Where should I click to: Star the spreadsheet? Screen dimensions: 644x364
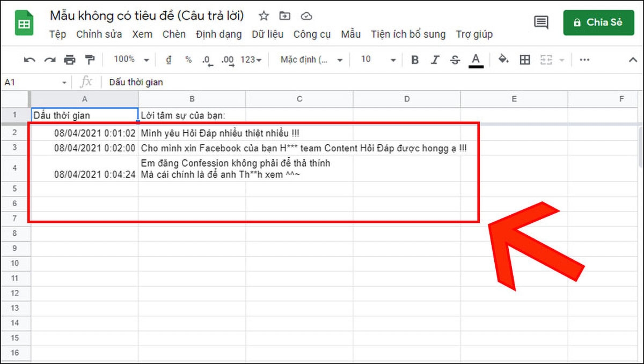pyautogui.click(x=264, y=16)
